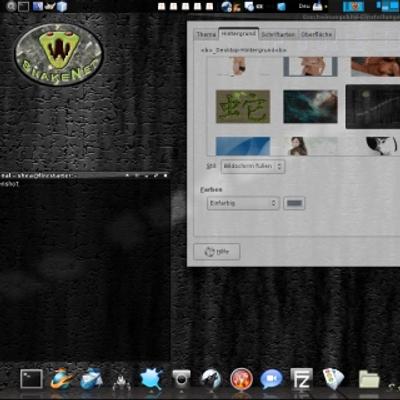Image resolution: width=400 pixels, height=400 pixels.
Task: Open the orange-ringed globe web browser in dock
Action: point(62,379)
